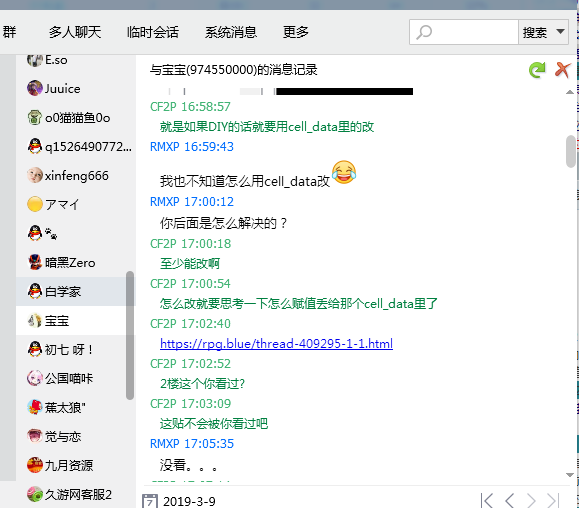Click 初七 呀！ penguin avatar
The height and width of the screenshot is (508, 579).
click(x=35, y=349)
